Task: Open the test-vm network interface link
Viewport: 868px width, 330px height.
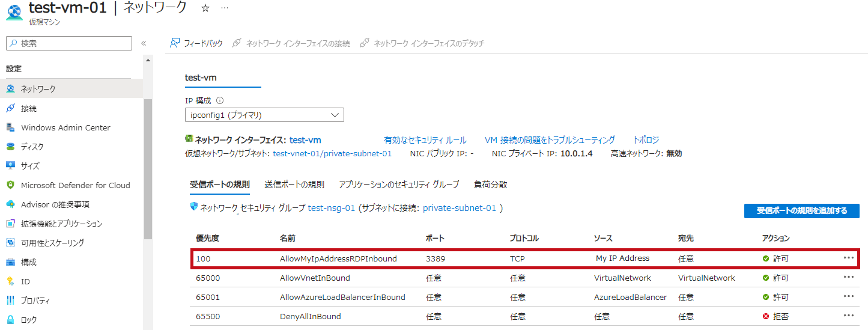Action: [x=305, y=140]
